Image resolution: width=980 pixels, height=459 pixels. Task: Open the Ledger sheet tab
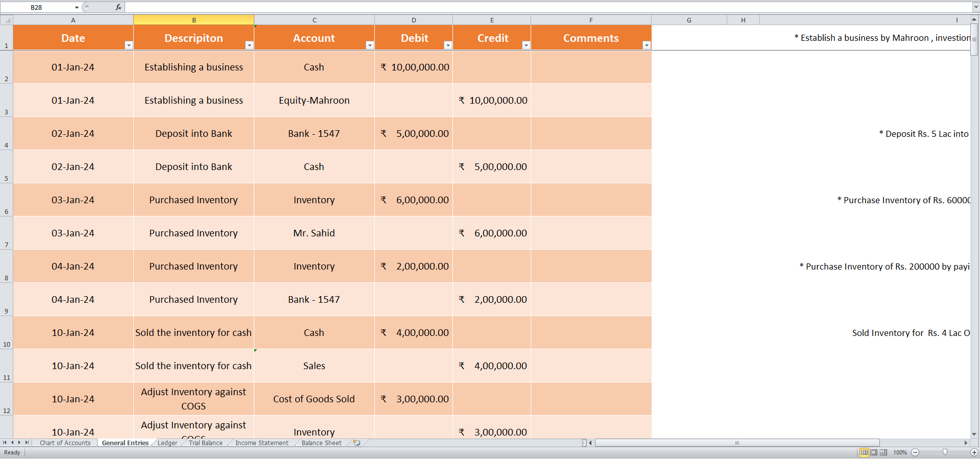pos(168,443)
